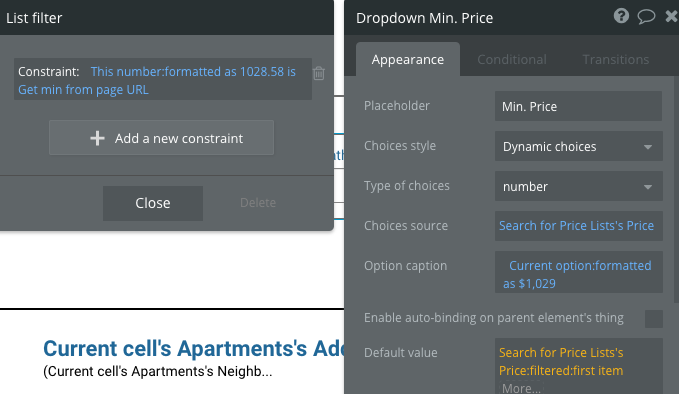Switch to the Transitions tab

(x=615, y=59)
